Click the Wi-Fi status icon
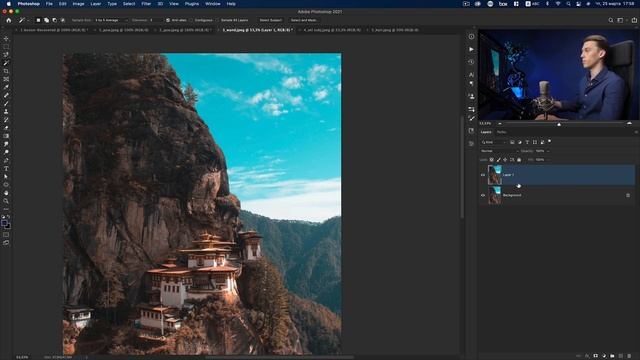Viewport: 640px width, 360px height. pos(558,4)
